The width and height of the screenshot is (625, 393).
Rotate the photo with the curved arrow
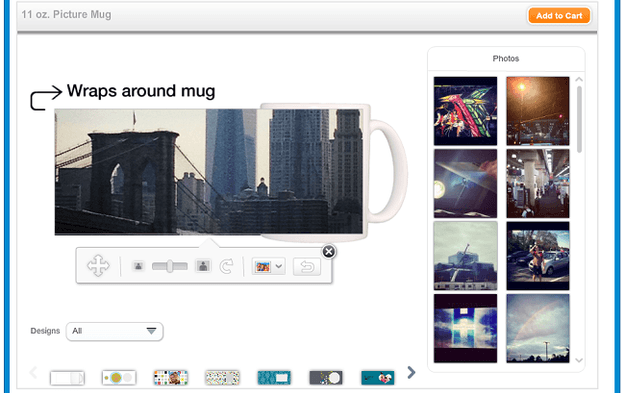pos(226,266)
